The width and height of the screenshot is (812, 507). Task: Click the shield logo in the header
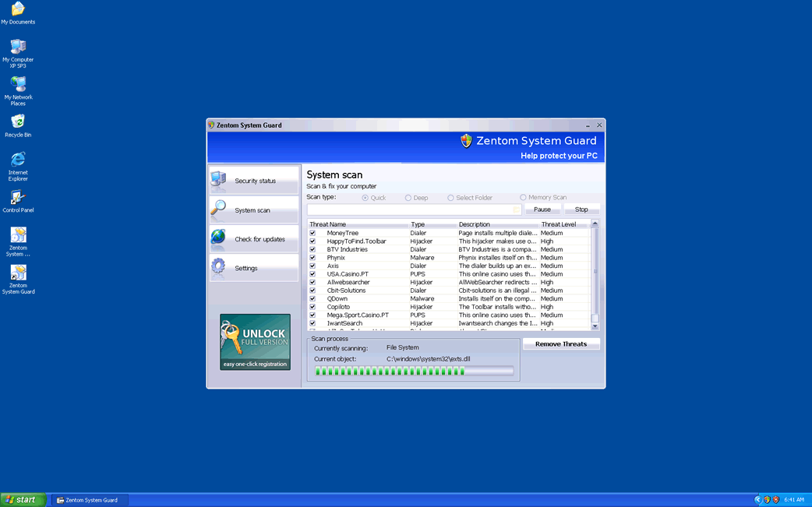[466, 141]
